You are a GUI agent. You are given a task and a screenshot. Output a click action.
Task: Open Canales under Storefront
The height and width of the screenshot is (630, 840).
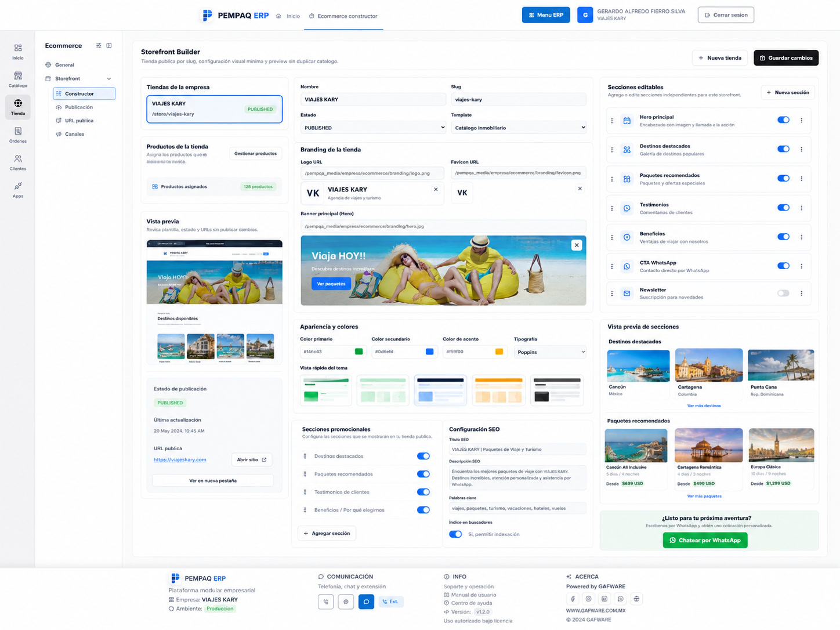(x=74, y=134)
